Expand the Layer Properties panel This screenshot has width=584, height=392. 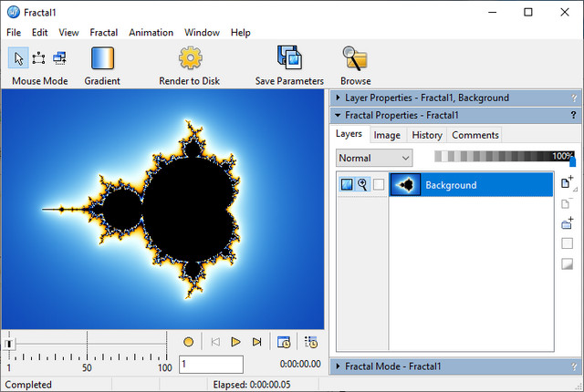point(339,98)
